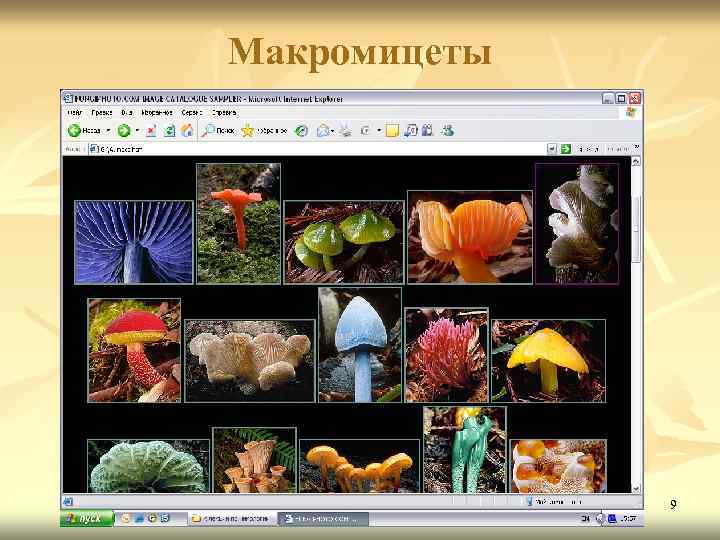Image resolution: width=720 pixels, height=540 pixels.
Task: Click the Mail envelope icon
Action: 323,131
